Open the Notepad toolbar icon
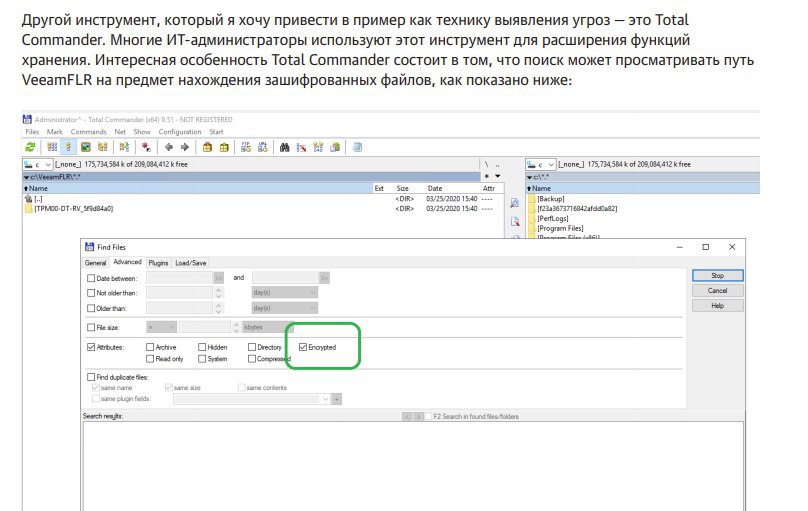The width and height of the screenshot is (808, 511). (357, 147)
